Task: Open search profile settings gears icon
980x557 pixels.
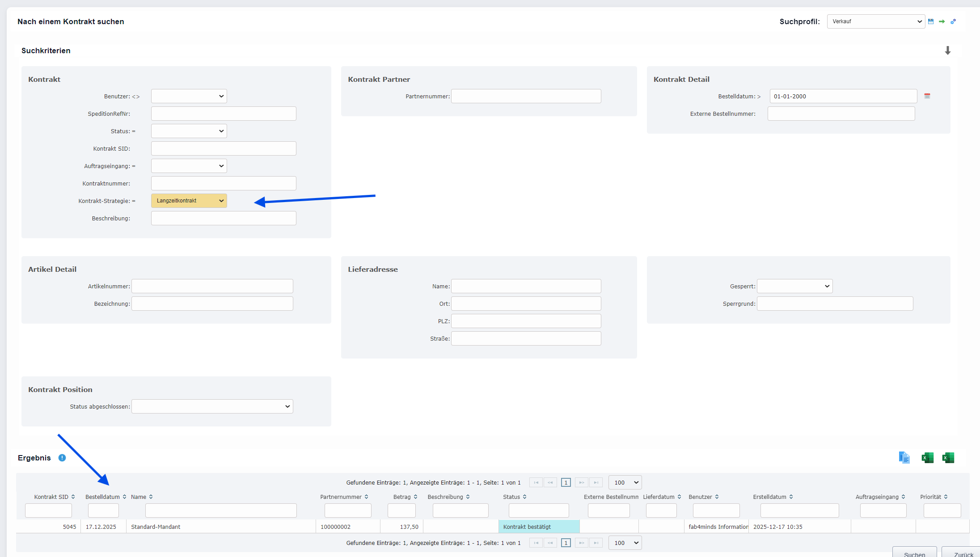Action: [953, 21]
